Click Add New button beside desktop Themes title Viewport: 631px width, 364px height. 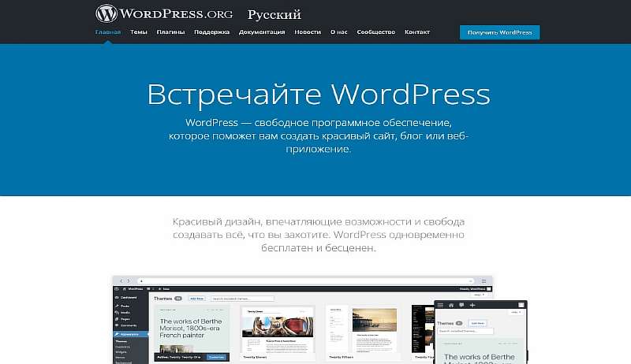click(196, 299)
